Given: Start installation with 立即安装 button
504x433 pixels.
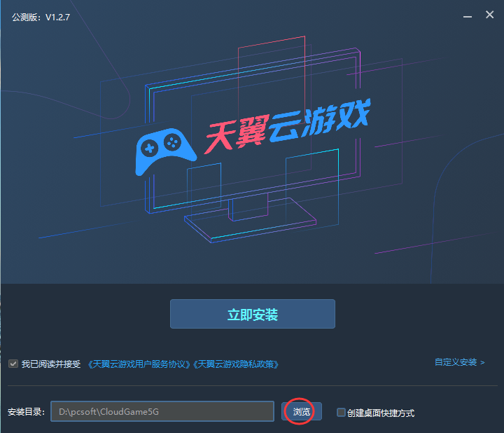Looking at the screenshot, I should (252, 315).
